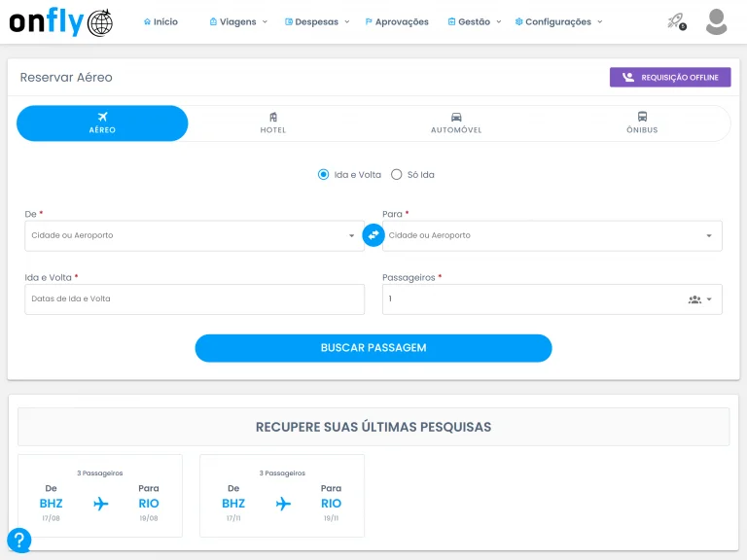Click the Gestão chart icon
Screen dimensions: 747x560
click(451, 22)
